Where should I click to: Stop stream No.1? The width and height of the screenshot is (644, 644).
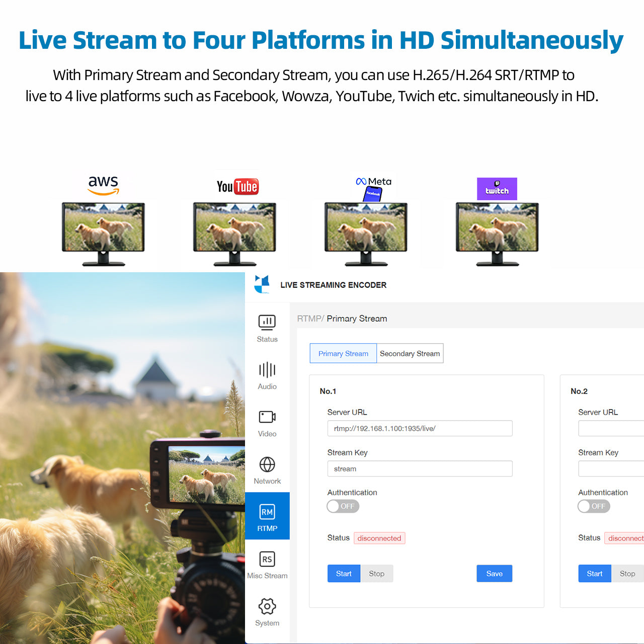pyautogui.click(x=376, y=574)
